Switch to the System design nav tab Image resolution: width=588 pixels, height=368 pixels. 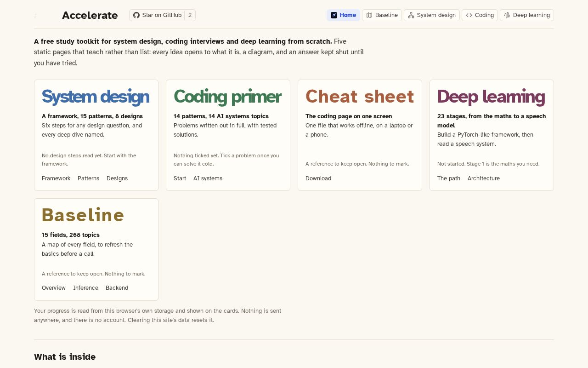tap(432, 15)
